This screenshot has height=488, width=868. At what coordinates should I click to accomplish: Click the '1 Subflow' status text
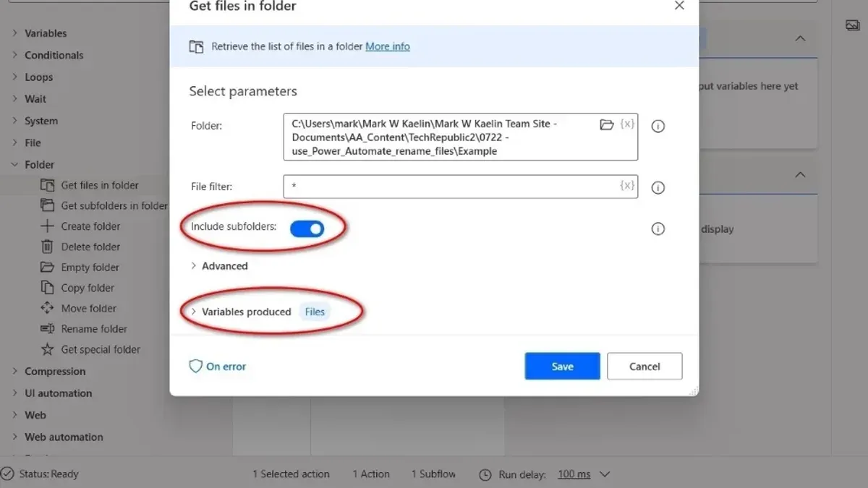[433, 474]
